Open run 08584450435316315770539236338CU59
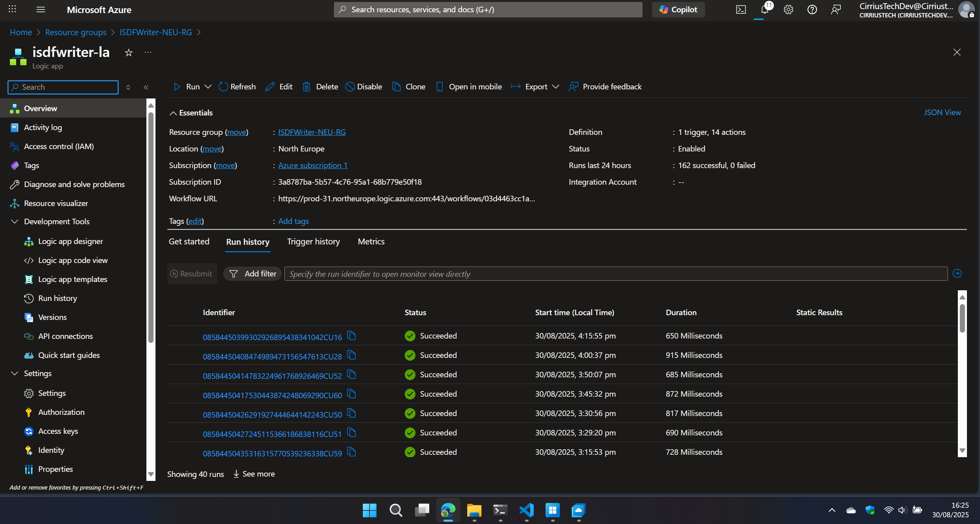Image resolution: width=980 pixels, height=524 pixels. click(x=272, y=453)
